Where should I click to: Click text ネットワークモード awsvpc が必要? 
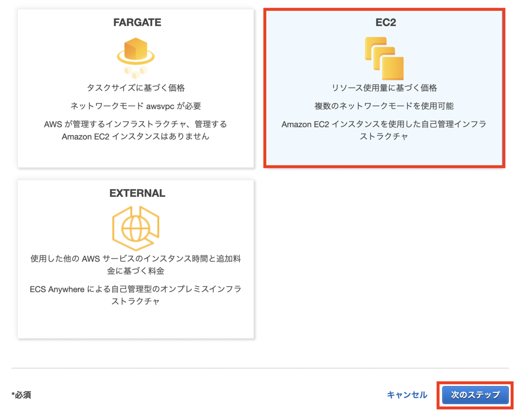click(x=136, y=106)
